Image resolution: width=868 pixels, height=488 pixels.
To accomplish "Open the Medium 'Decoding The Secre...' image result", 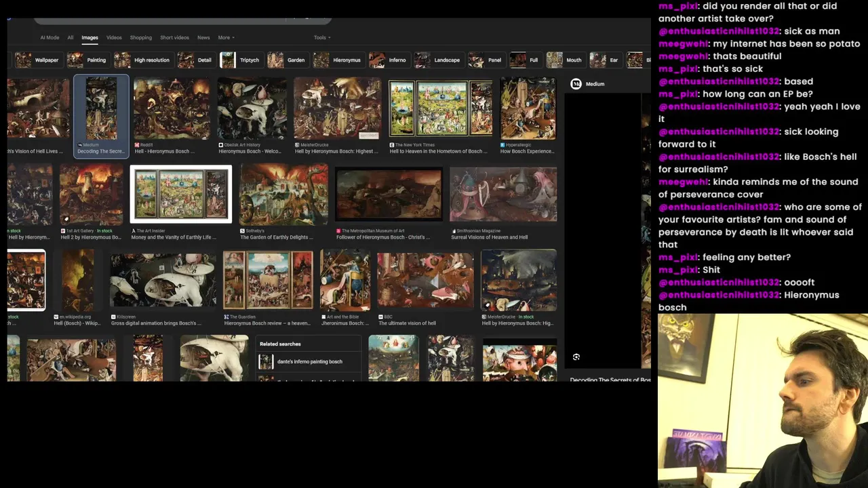I will coord(101,115).
